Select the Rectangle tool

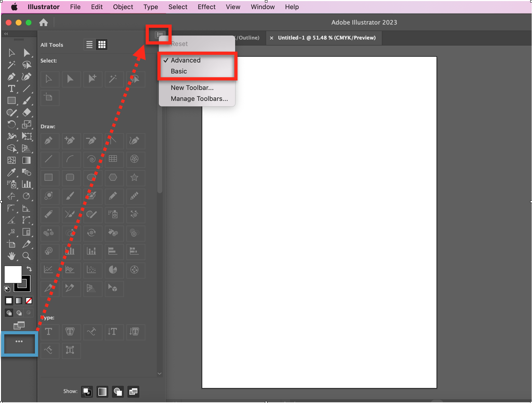(x=49, y=178)
